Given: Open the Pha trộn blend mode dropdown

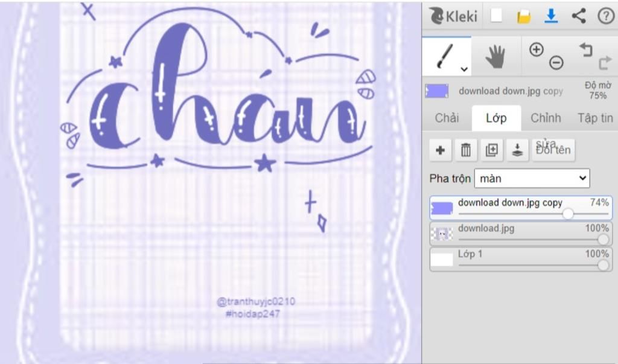Looking at the screenshot, I should [x=532, y=179].
